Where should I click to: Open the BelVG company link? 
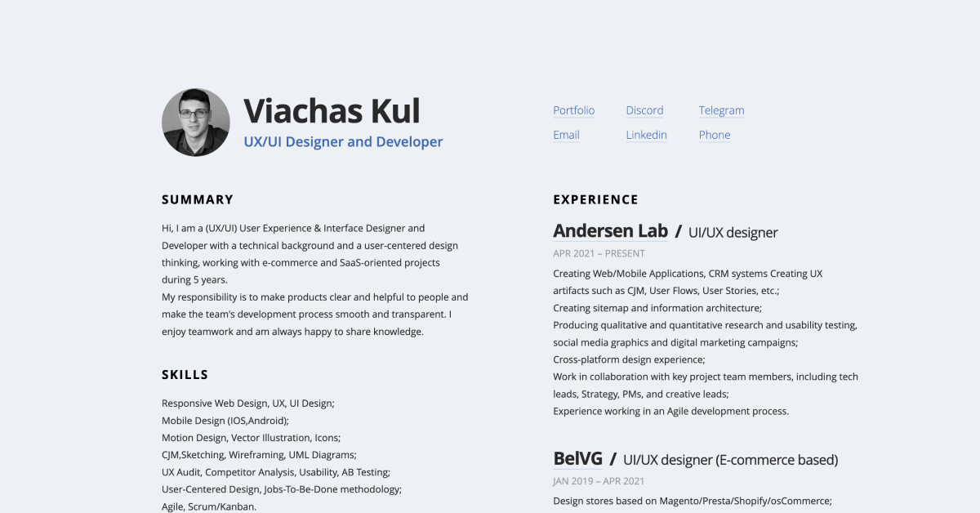(577, 459)
